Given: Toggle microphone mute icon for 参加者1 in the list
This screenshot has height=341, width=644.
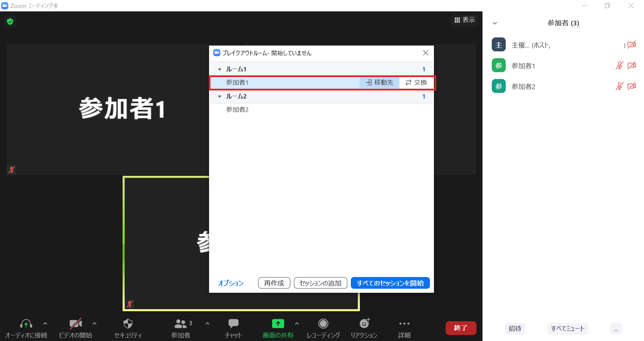Looking at the screenshot, I should point(619,66).
